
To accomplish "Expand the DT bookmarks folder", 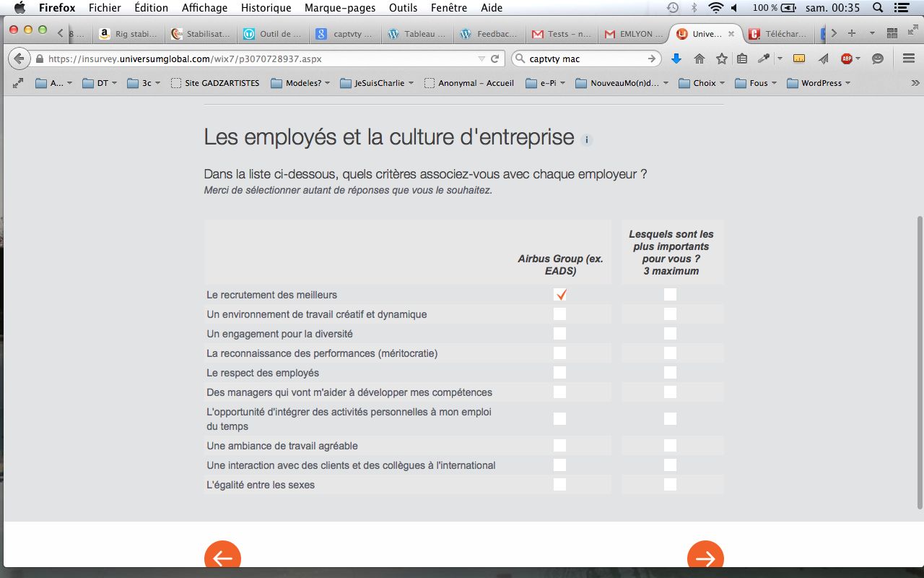I will (x=100, y=83).
